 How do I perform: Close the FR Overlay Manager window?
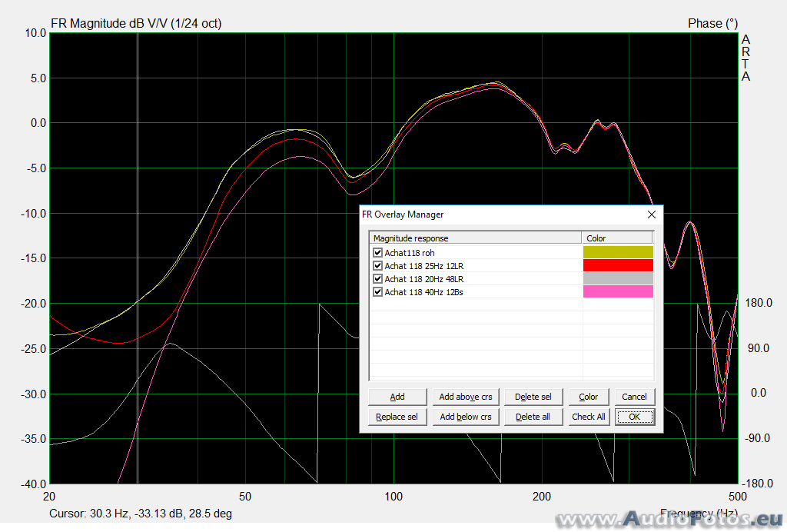tap(652, 214)
